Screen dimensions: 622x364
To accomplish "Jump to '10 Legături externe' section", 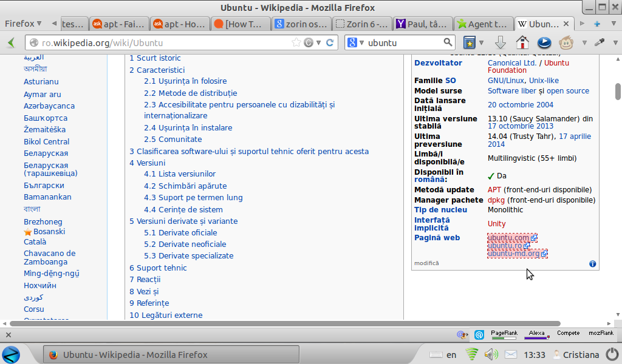I will pos(166,315).
